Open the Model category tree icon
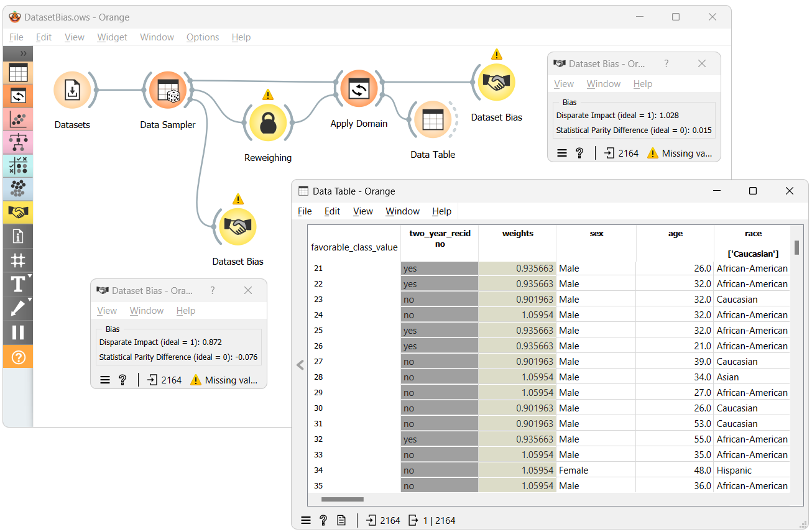This screenshot has width=812, height=532. point(18,142)
